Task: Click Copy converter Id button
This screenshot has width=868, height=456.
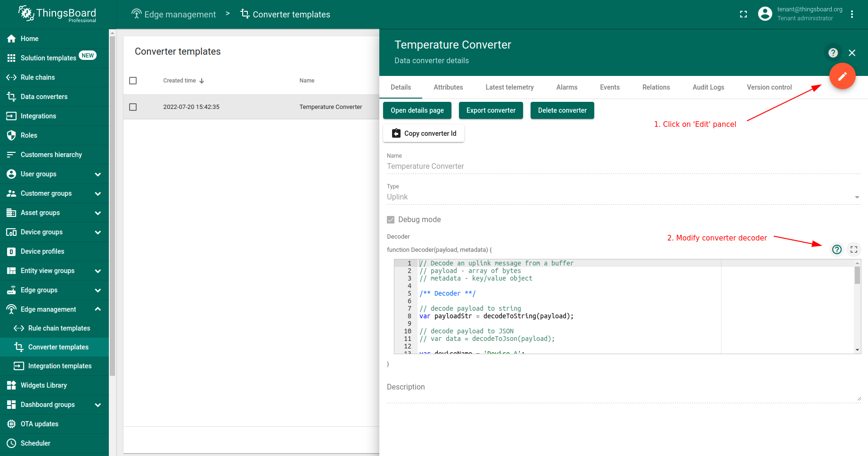Action: coord(424,133)
